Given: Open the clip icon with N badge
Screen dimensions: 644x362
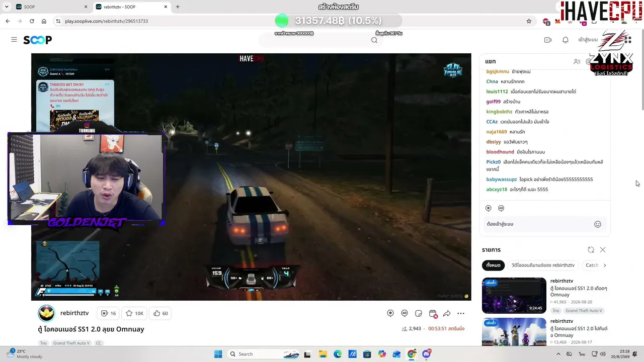Looking at the screenshot, I should click(433, 314).
